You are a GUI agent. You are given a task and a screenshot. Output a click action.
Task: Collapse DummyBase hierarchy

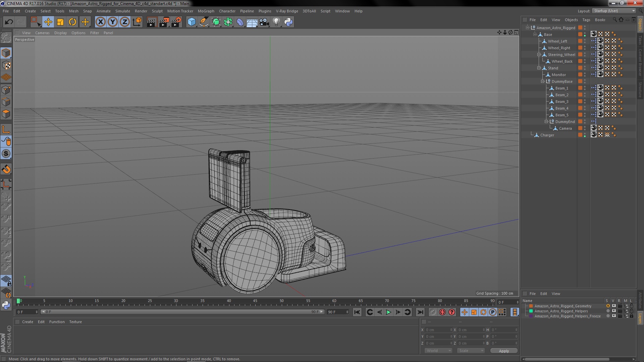(x=543, y=81)
